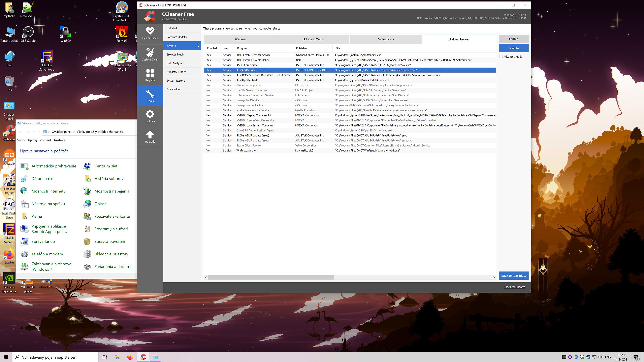
Task: Sort by the Enabled column header
Action: click(212, 48)
